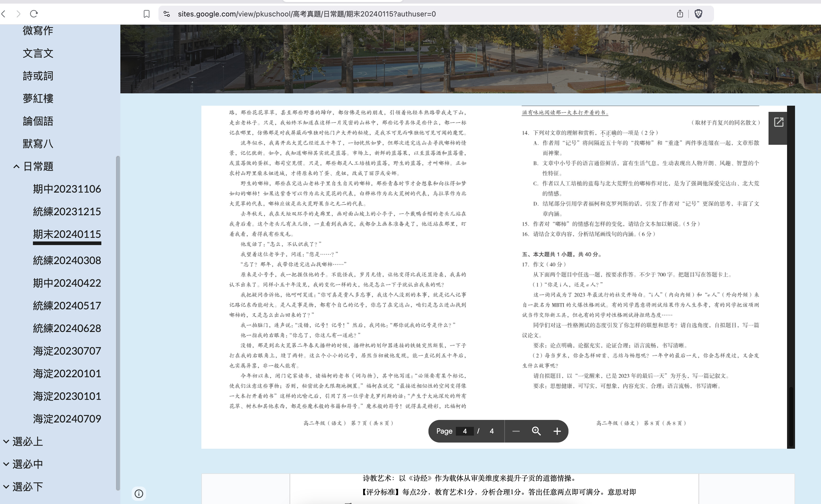Expand the 選必中 section
Image resolution: width=821 pixels, height=504 pixels.
click(x=6, y=464)
